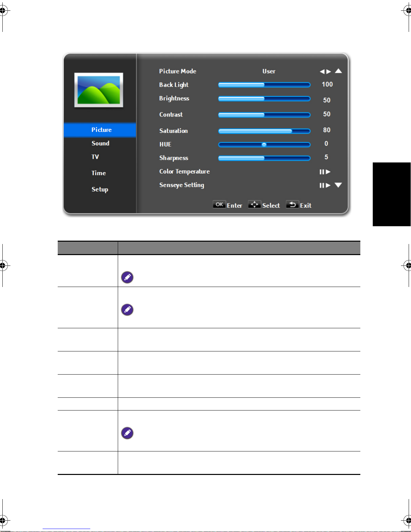Select the Color Temperature option
This screenshot has width=411, height=532.
click(185, 172)
